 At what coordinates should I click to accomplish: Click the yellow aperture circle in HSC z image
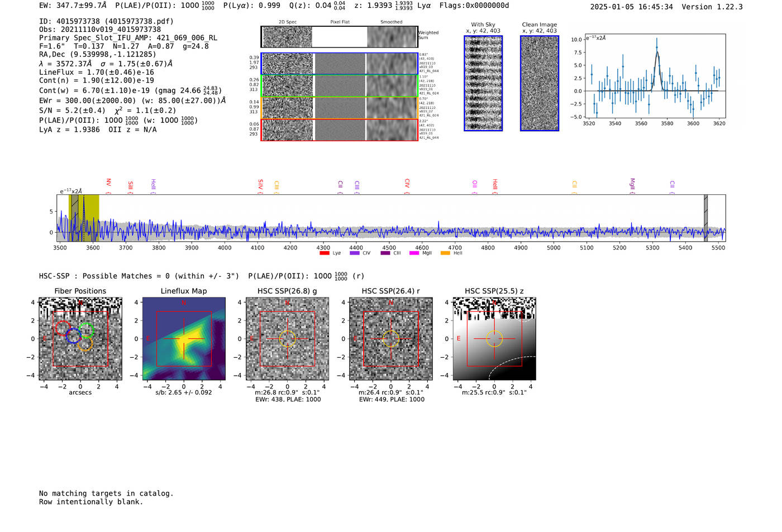coord(494,339)
